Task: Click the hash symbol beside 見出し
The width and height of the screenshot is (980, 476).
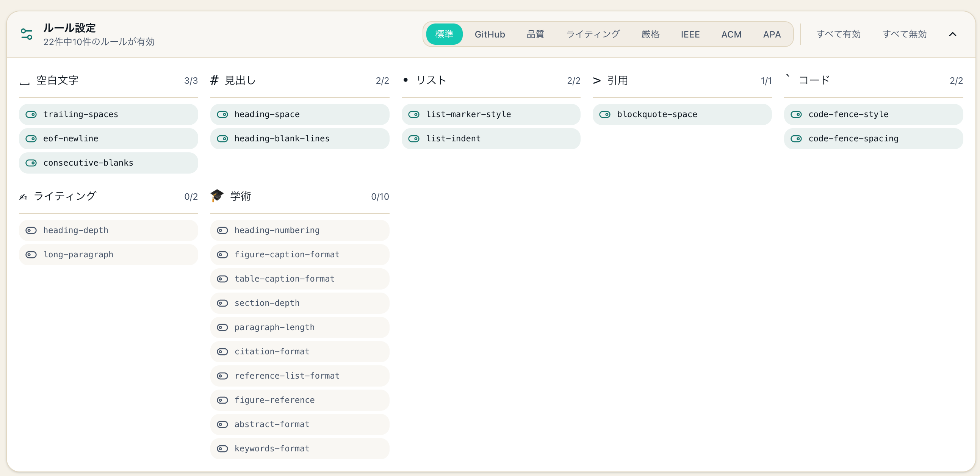Action: [214, 80]
